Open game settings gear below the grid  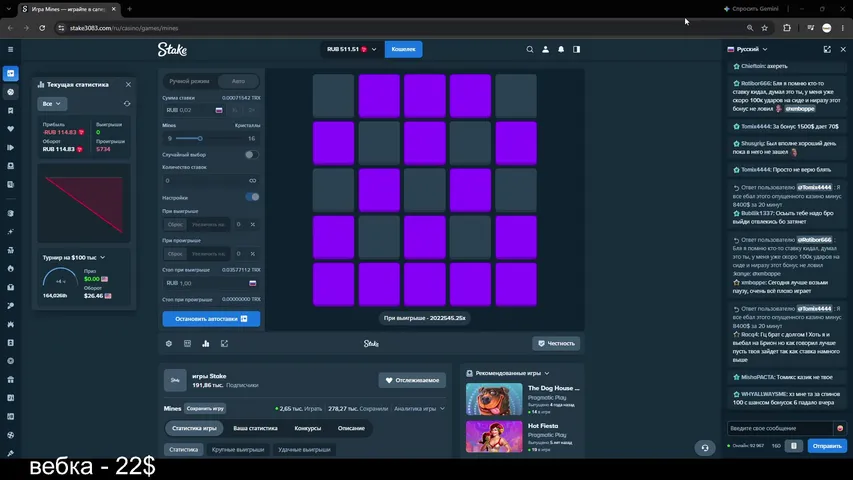[169, 343]
